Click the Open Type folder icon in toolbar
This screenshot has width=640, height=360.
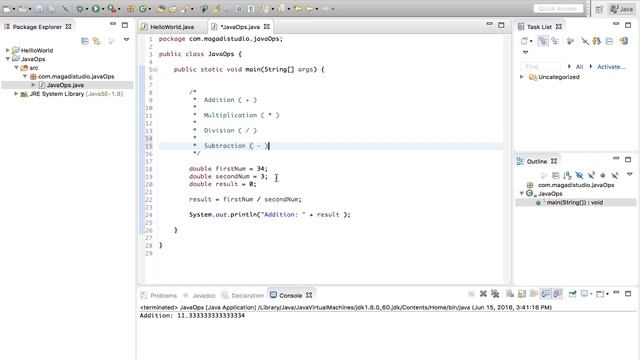coord(161,8)
